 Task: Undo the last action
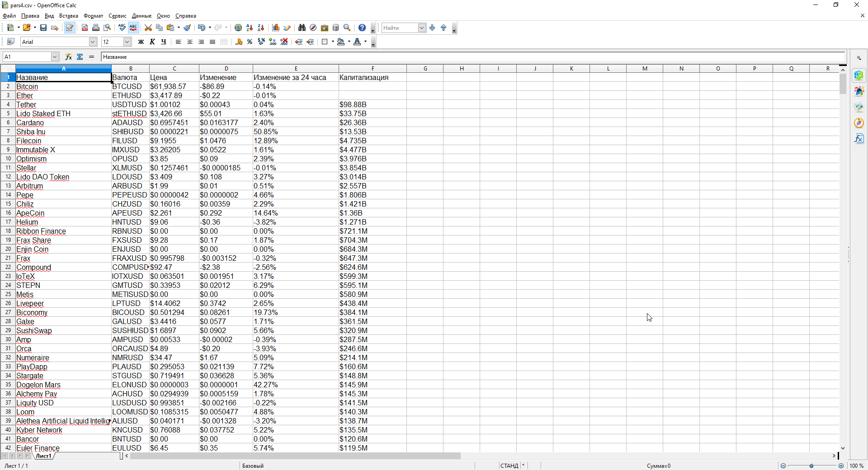pos(201,28)
